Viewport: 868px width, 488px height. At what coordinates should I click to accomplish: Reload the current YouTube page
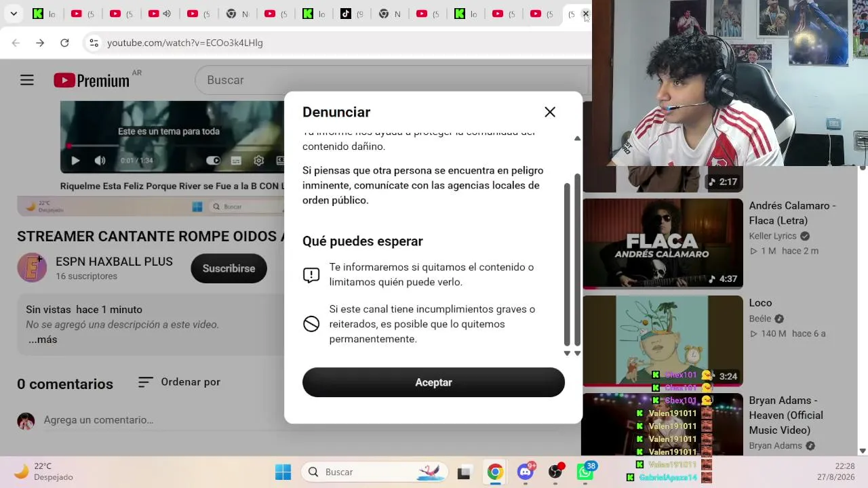pyautogui.click(x=64, y=43)
